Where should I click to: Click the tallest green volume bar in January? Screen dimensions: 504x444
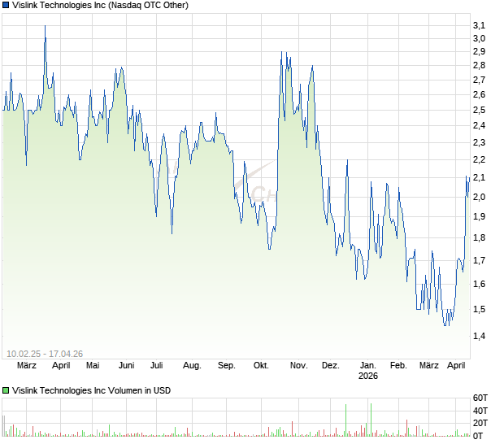coord(371,420)
